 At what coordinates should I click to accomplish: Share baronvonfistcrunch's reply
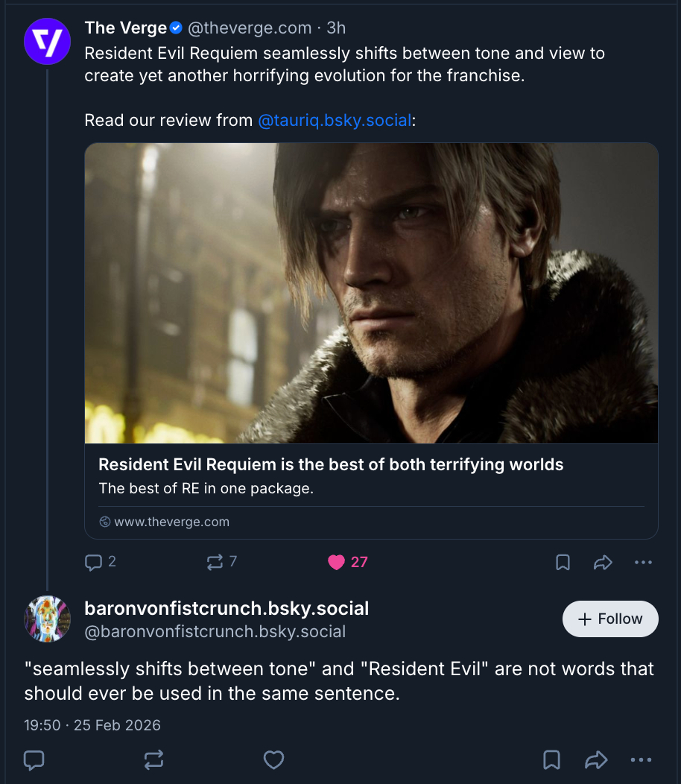pos(596,759)
